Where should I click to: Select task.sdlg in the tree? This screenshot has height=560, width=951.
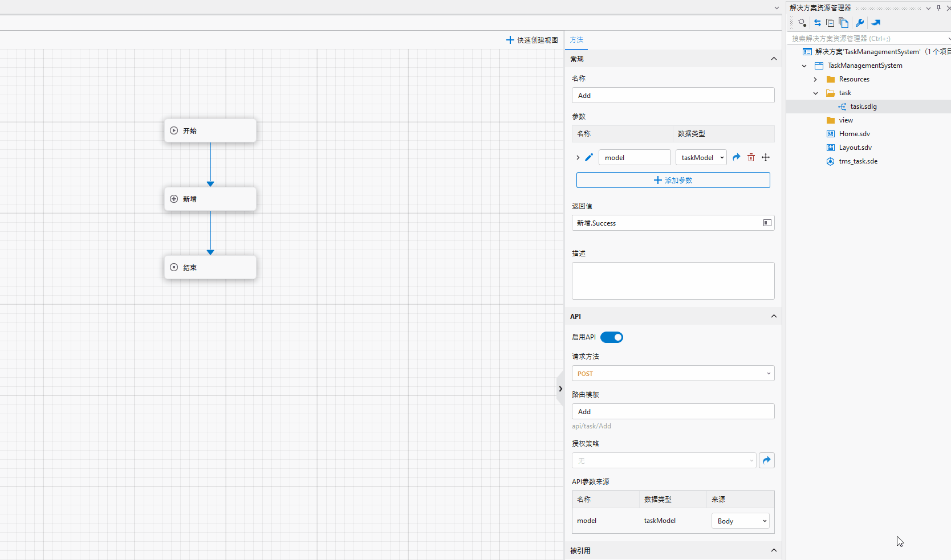(863, 107)
